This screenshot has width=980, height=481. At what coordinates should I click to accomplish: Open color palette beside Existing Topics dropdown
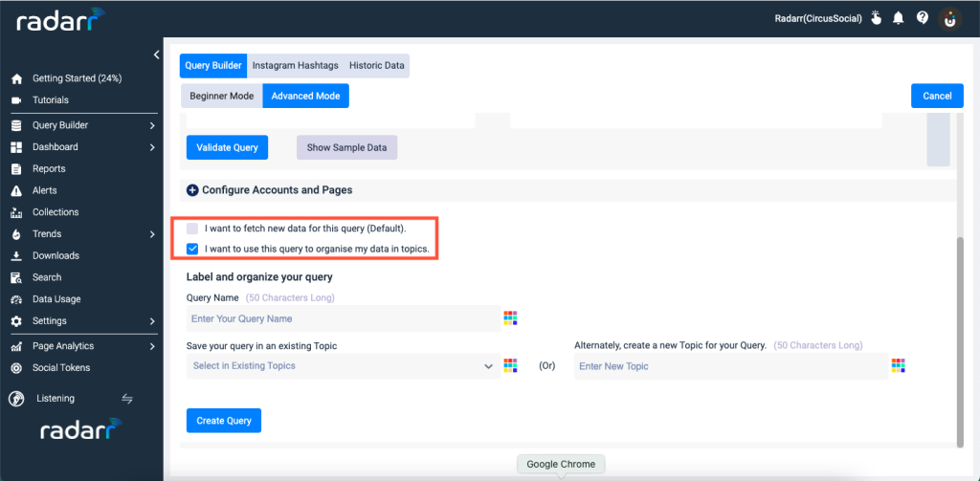pyautogui.click(x=511, y=366)
